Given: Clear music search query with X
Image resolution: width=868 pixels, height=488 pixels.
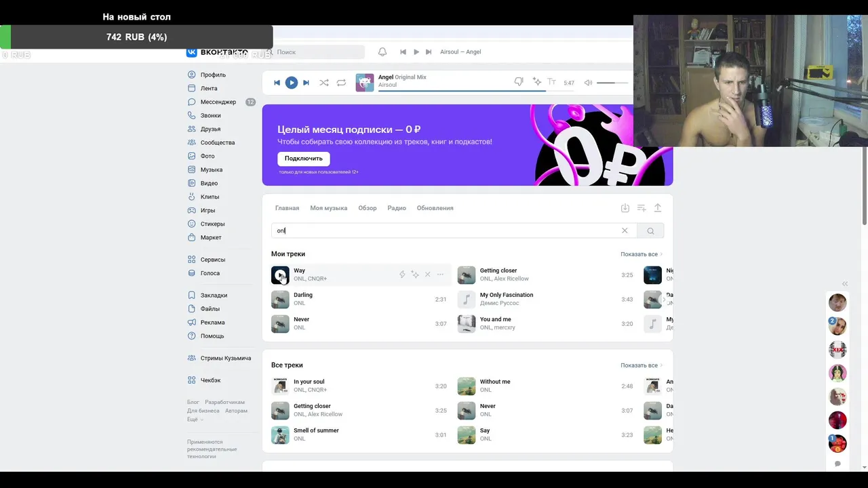Looking at the screenshot, I should click(x=625, y=230).
